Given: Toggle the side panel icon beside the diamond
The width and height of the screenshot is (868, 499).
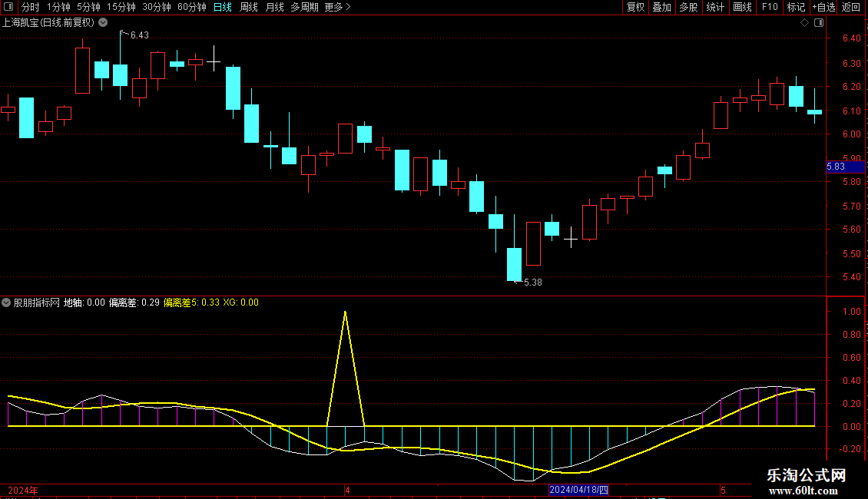Looking at the screenshot, I should coord(819,23).
